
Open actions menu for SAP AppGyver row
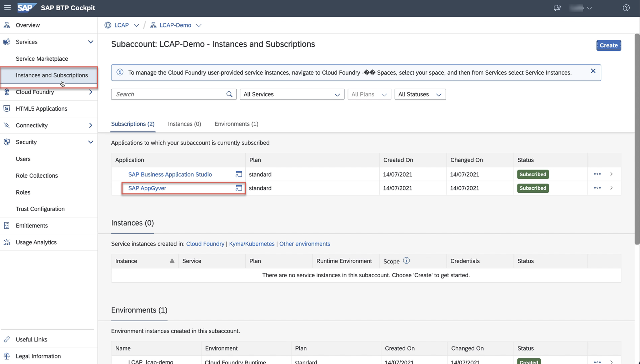597,188
